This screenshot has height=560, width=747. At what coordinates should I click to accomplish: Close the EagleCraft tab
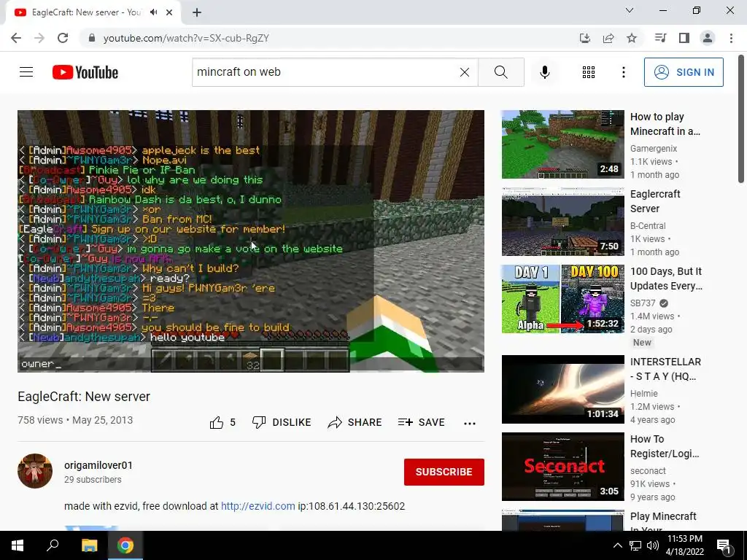169,12
